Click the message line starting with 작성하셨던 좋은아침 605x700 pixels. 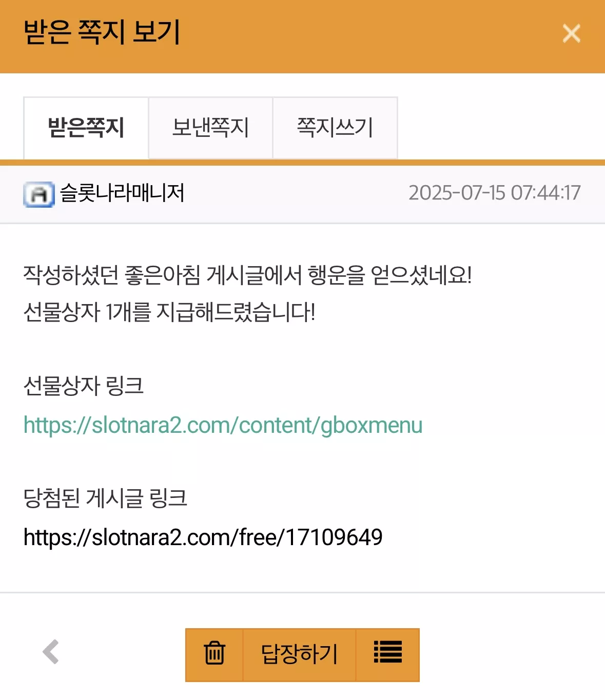point(248,275)
